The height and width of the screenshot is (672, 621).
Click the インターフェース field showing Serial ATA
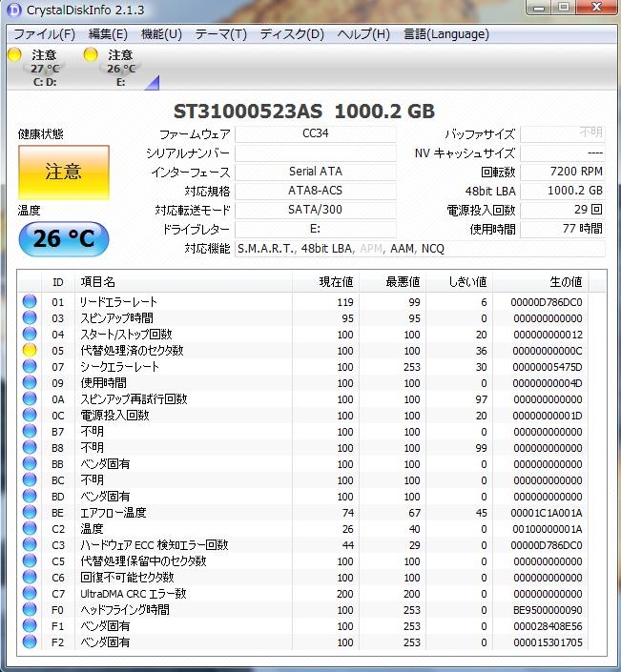316,172
